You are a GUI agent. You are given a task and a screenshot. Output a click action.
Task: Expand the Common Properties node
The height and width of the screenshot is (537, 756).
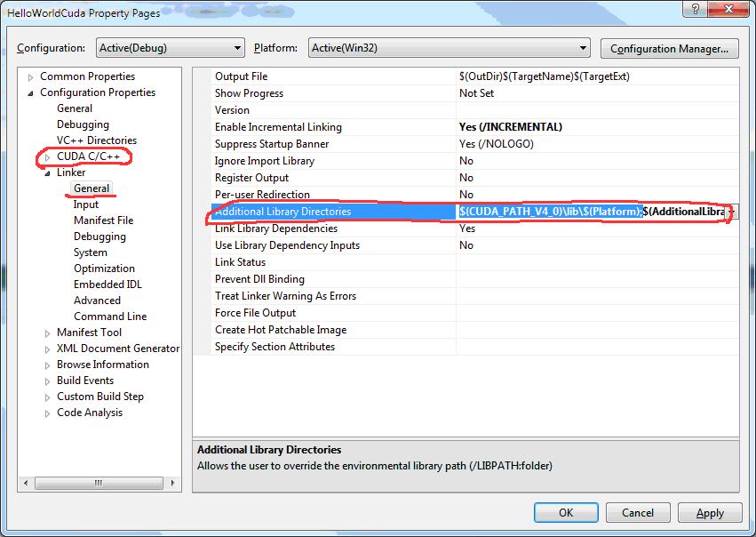(x=31, y=77)
